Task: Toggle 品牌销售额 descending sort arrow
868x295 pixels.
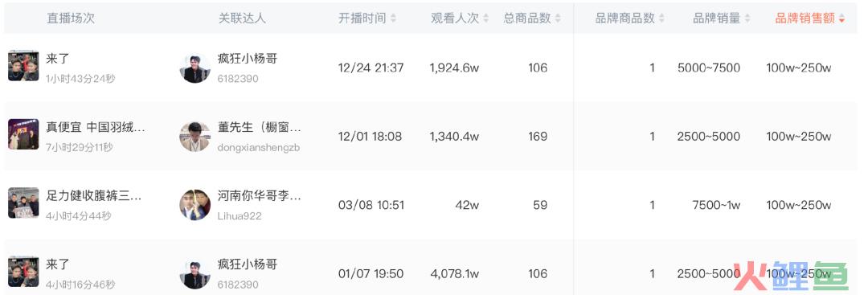Action: 841,18
